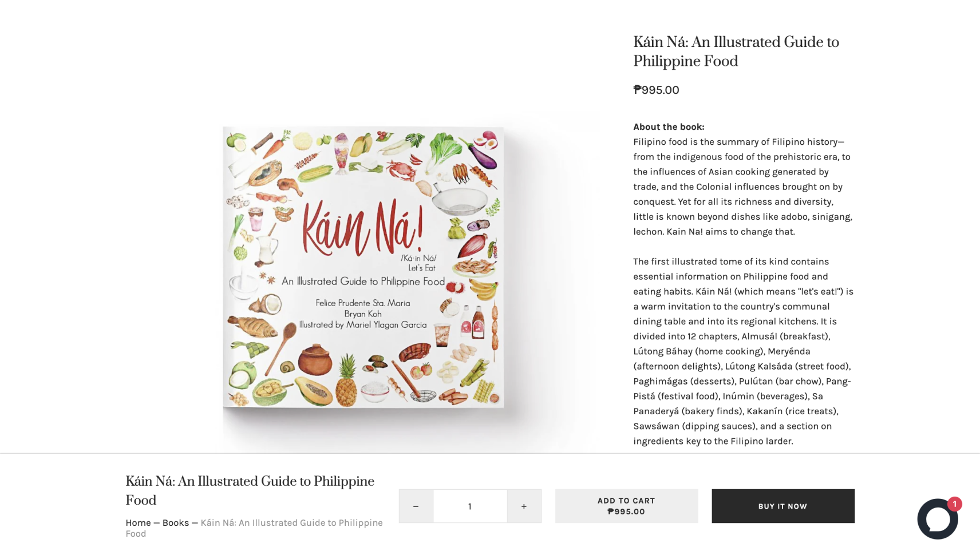Viewport: 980px width, 559px height.
Task: Click the first description paragraph
Action: click(x=743, y=187)
